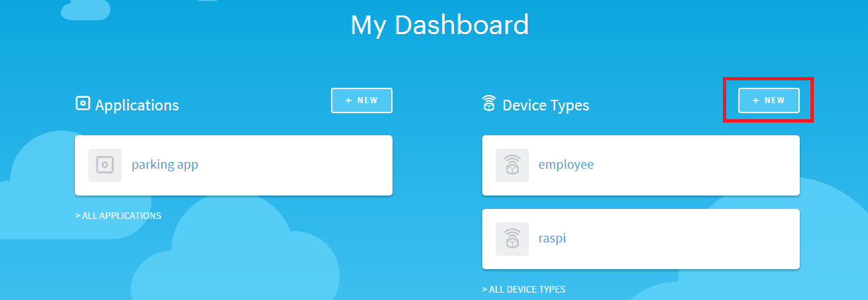The image size is (868, 300).
Task: Click the parking app thumbnail icon
Action: pyautogui.click(x=105, y=165)
